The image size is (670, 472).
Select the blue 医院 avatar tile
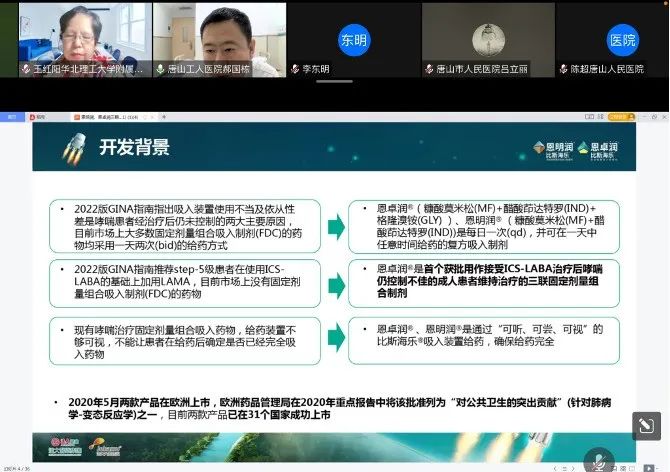pos(621,40)
